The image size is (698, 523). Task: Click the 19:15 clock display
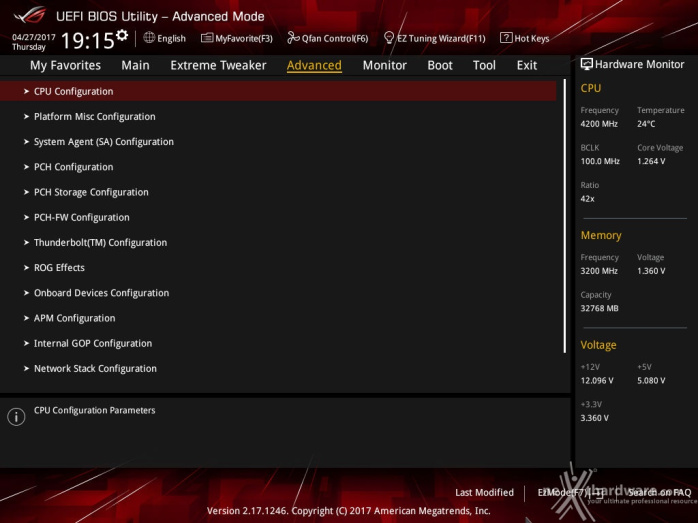[x=88, y=41]
